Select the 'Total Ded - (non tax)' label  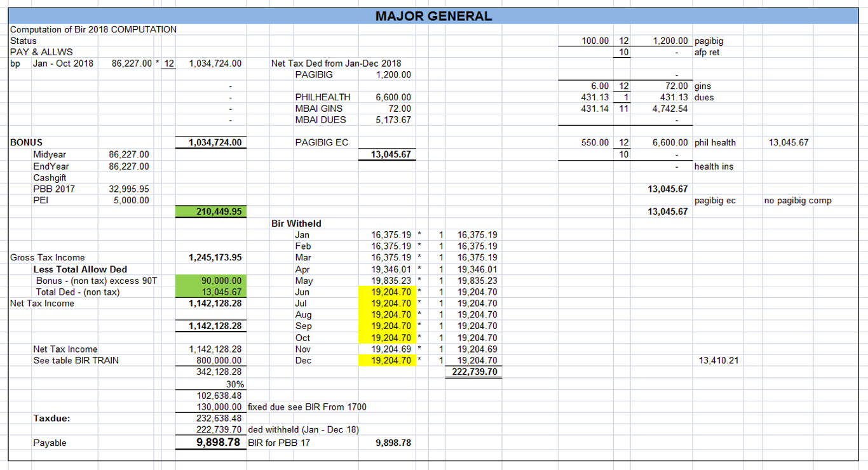[78, 292]
